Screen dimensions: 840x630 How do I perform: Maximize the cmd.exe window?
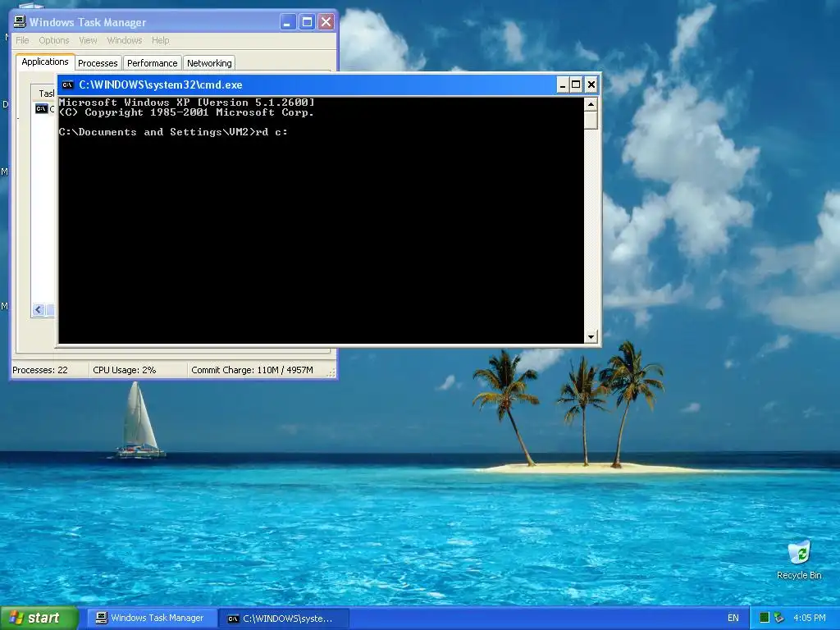576,84
